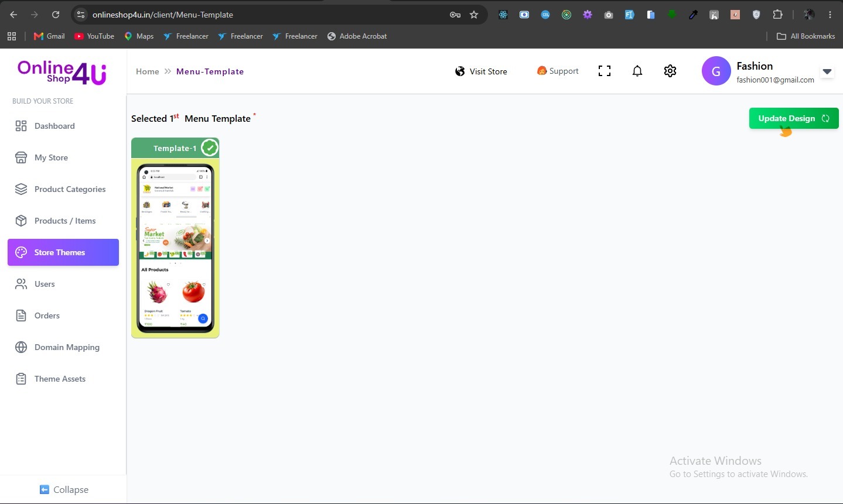Image resolution: width=843 pixels, height=504 pixels.
Task: Click the Dashboard grid icon
Action: point(21,126)
